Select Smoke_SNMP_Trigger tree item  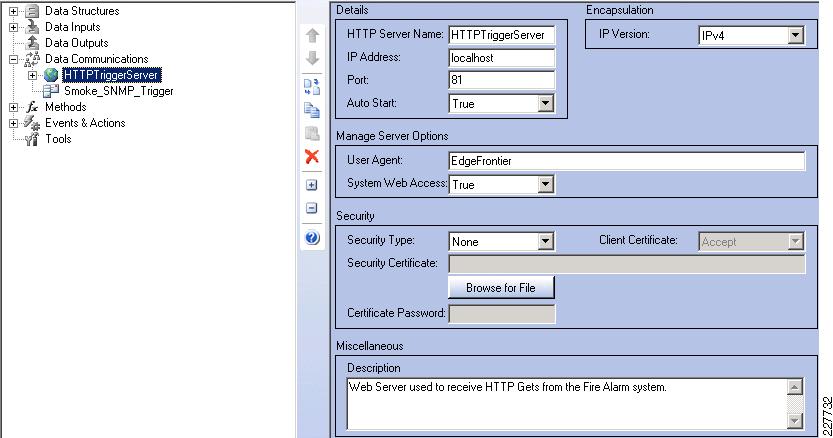pos(118,91)
